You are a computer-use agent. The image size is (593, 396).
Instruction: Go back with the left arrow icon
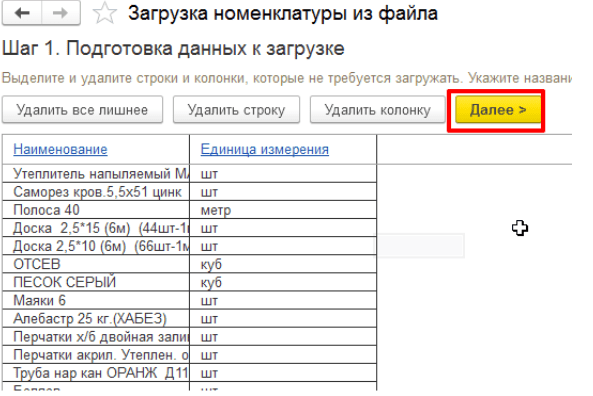pyautogui.click(x=22, y=13)
